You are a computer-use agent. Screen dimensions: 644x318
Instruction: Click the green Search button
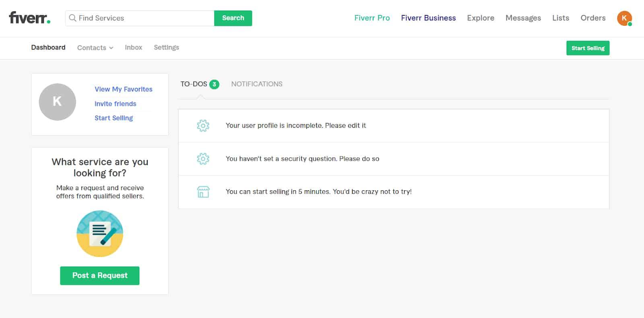click(233, 18)
